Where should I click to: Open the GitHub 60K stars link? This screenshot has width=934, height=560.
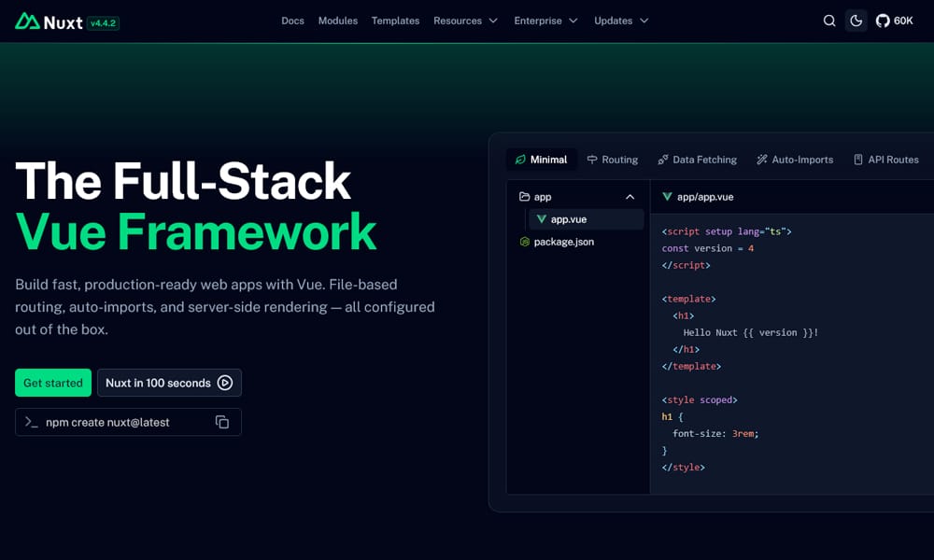[x=894, y=21]
